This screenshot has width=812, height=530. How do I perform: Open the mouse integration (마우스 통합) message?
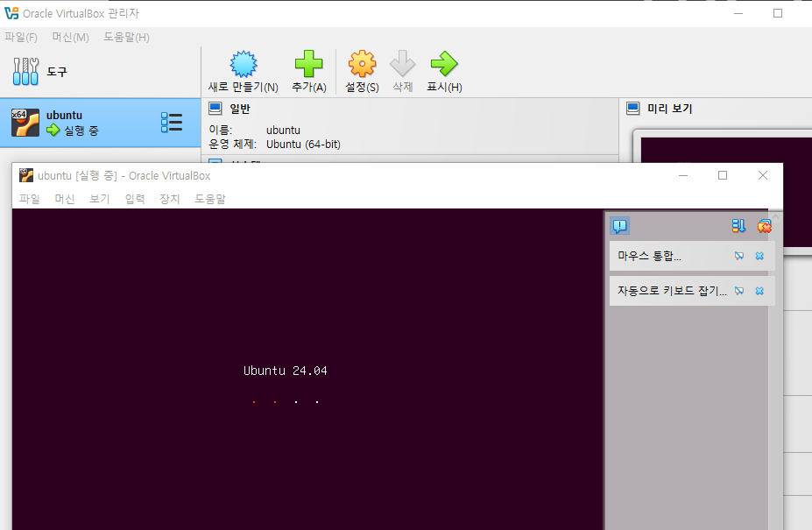point(649,256)
